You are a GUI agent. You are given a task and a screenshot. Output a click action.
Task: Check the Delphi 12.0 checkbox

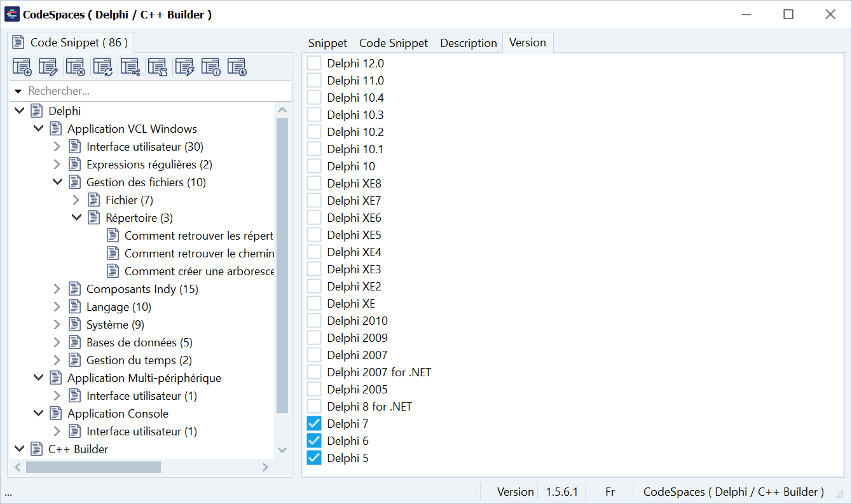pyautogui.click(x=314, y=64)
